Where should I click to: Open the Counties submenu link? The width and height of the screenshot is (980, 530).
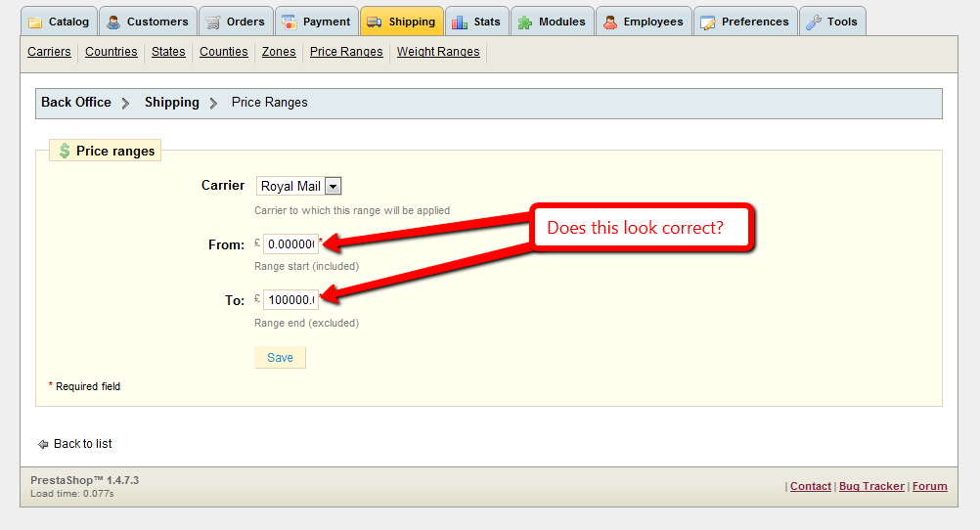click(x=224, y=52)
